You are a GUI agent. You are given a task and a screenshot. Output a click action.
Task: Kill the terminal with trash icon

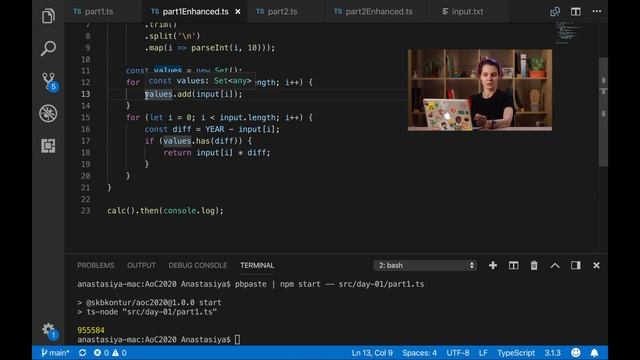(x=534, y=265)
